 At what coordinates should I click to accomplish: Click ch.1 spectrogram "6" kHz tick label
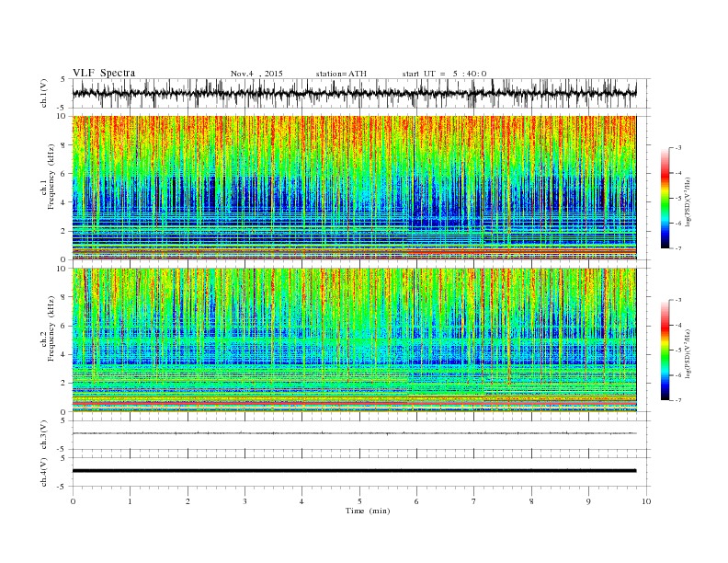63,174
